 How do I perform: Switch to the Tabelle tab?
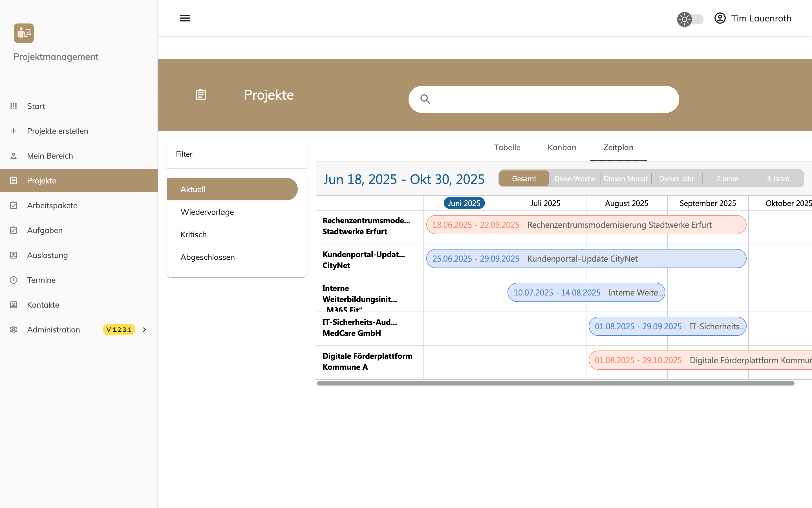507,148
